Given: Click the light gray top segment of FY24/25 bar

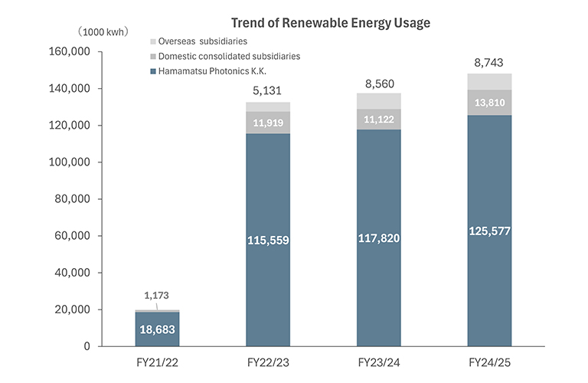Looking at the screenshot, I should [x=490, y=82].
